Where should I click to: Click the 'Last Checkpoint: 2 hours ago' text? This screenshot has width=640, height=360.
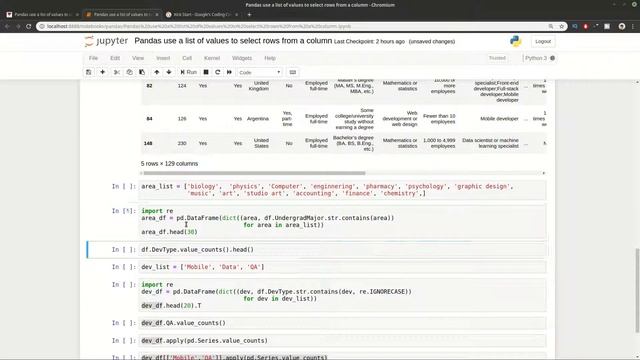pos(369,42)
